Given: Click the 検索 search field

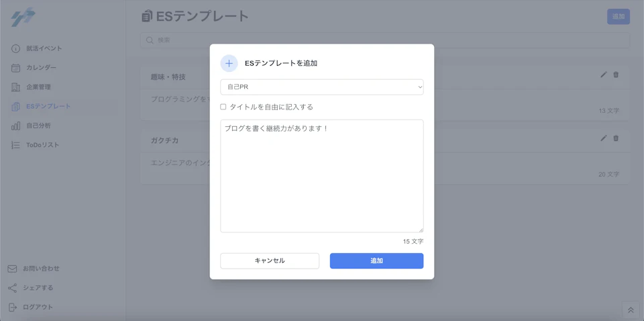Looking at the screenshot, I should click(385, 40).
